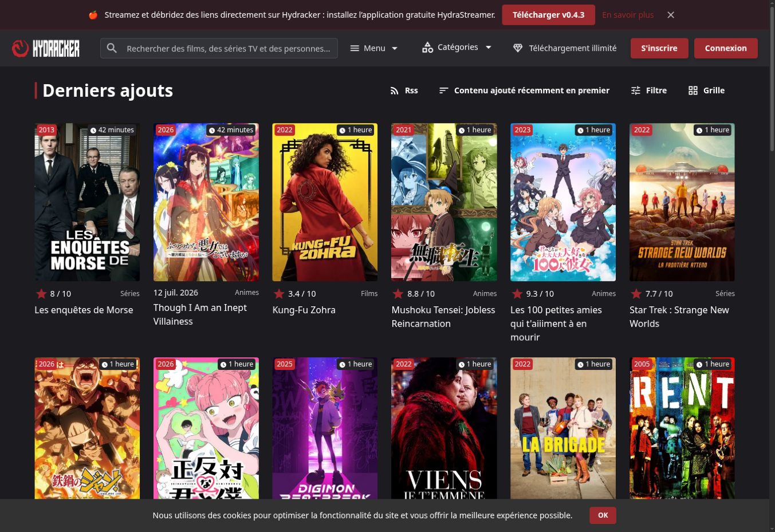Follow the 'En savoir plus' link
775x532 pixels.
(628, 15)
